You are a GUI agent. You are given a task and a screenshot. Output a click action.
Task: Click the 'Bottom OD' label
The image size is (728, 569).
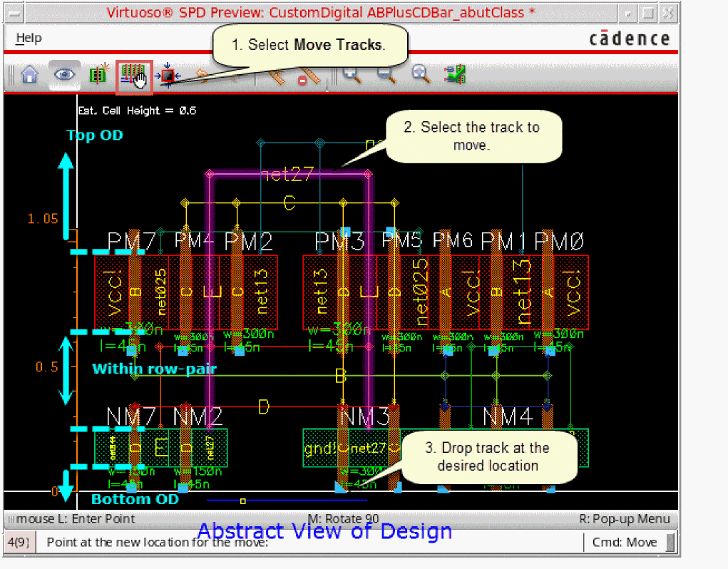(x=135, y=499)
